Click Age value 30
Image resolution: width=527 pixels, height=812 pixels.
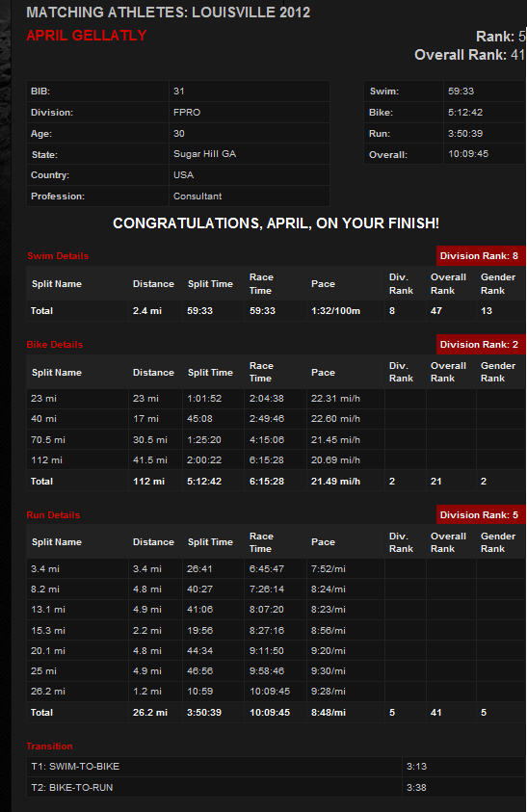(179, 134)
